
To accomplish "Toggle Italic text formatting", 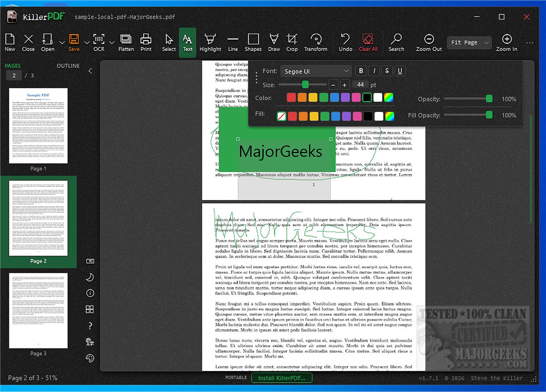I will pyautogui.click(x=374, y=71).
